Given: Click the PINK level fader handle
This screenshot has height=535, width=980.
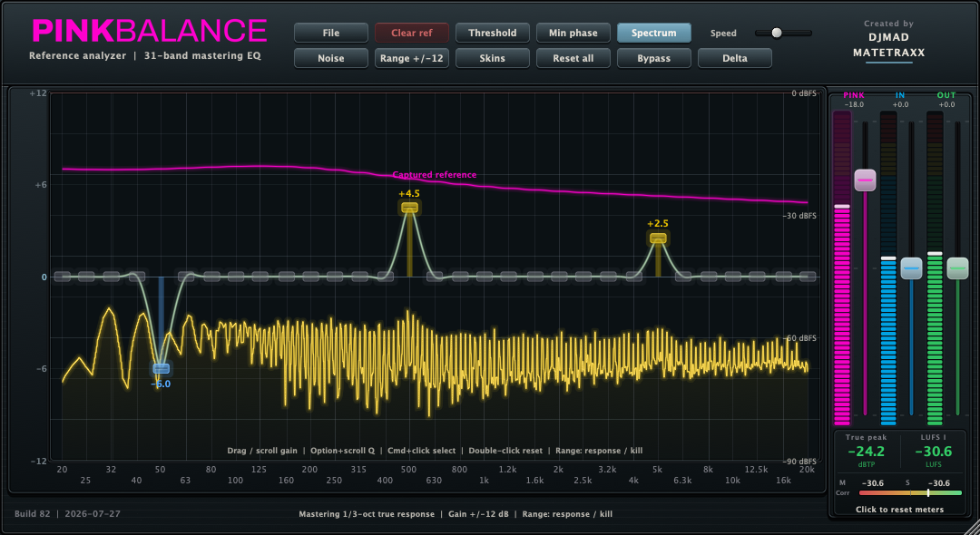Looking at the screenshot, I should point(865,180).
